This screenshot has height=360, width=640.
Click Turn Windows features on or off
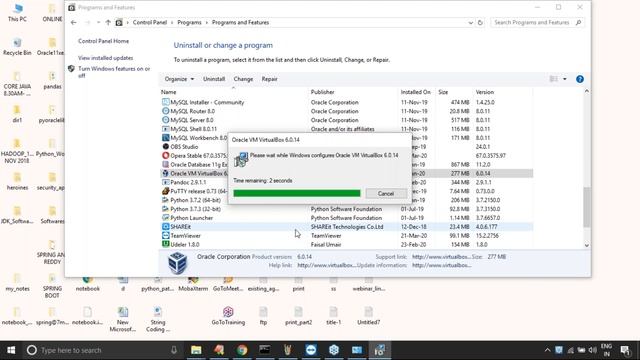(x=114, y=72)
